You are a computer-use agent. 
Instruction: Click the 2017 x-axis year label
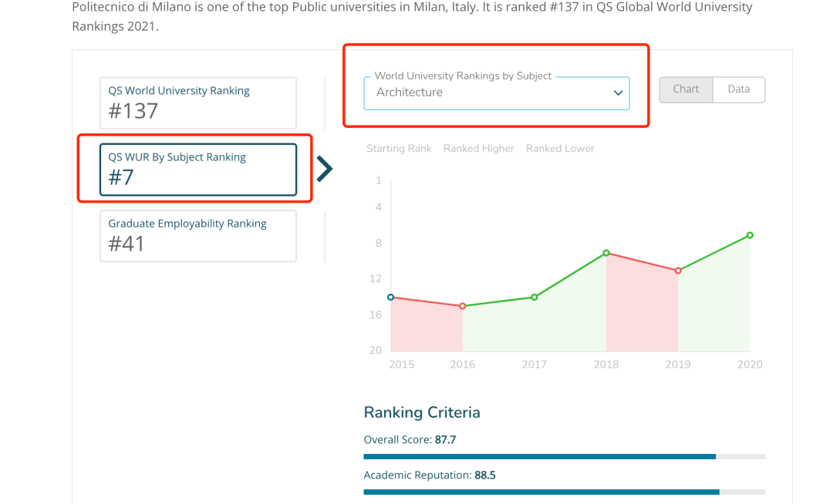click(535, 365)
